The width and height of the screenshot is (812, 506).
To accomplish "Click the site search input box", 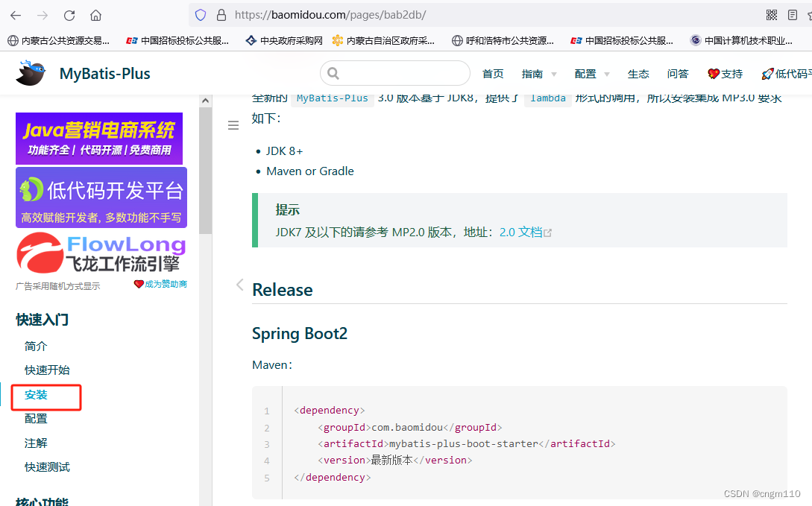I will coord(395,74).
